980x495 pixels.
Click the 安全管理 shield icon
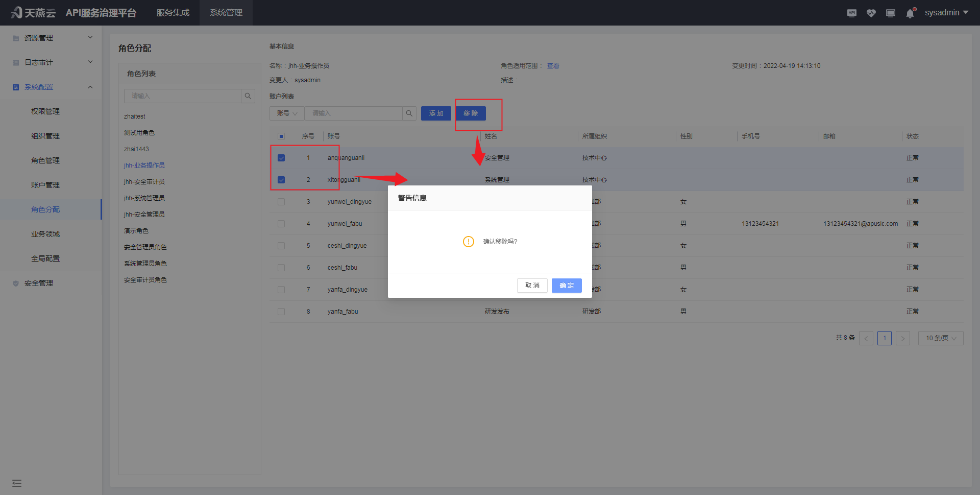tap(15, 282)
